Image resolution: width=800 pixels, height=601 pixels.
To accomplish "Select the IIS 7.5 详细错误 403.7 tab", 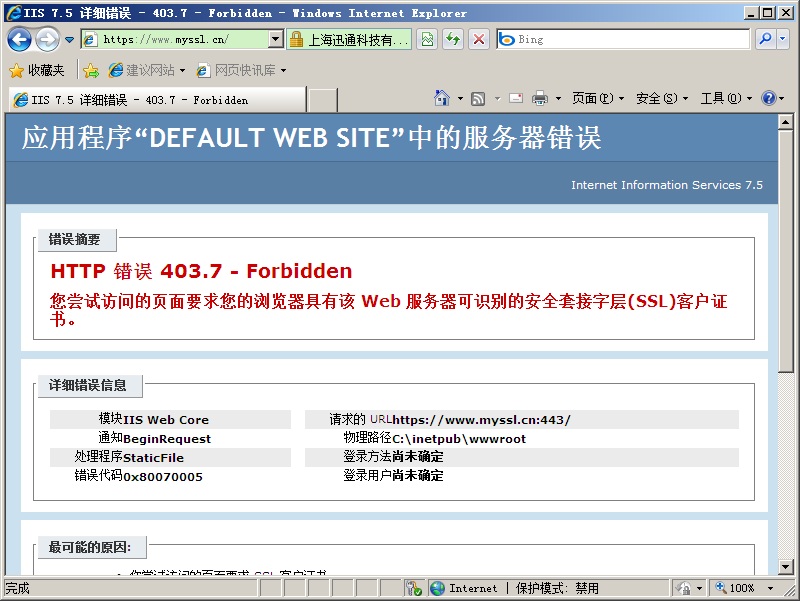I will [x=157, y=100].
